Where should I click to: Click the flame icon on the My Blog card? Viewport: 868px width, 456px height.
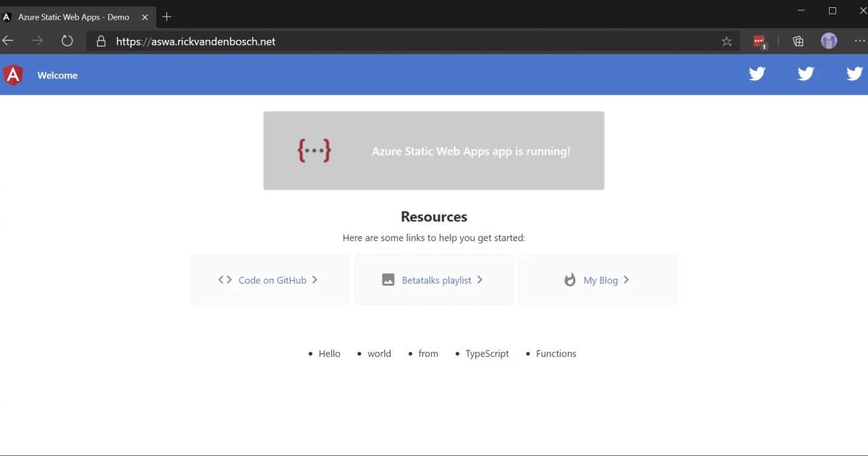(x=569, y=279)
